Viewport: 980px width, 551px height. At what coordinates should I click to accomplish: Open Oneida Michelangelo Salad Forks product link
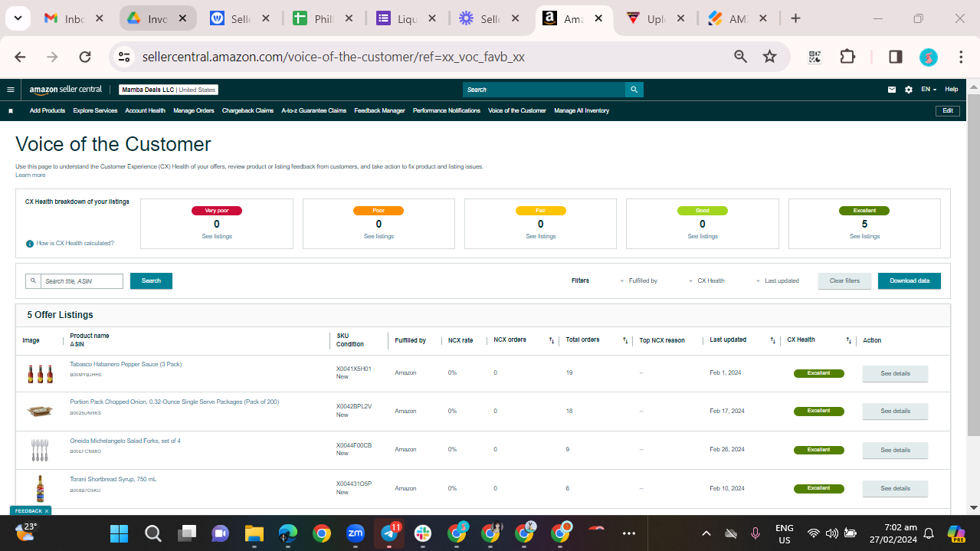coord(126,441)
